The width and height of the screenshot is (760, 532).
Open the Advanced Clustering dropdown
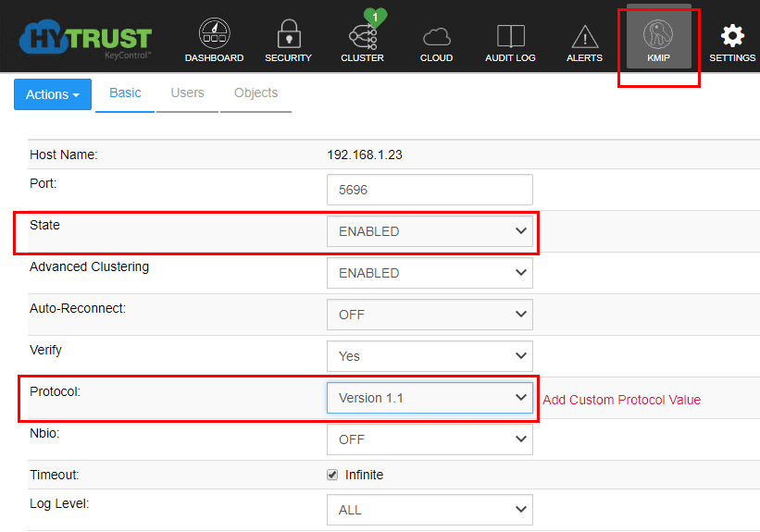(x=430, y=273)
